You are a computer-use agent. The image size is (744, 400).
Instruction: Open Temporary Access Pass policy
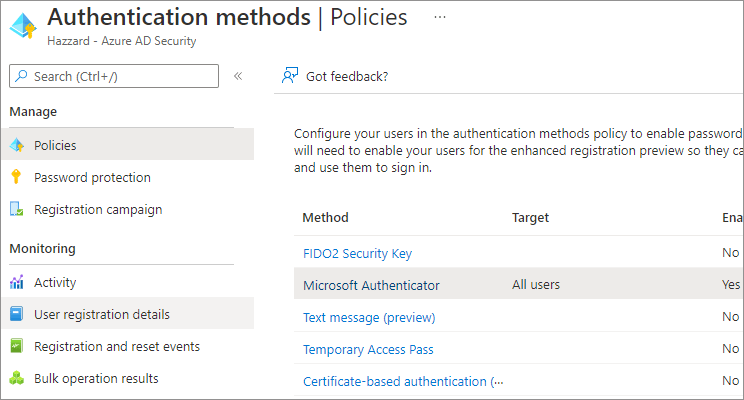point(367,349)
